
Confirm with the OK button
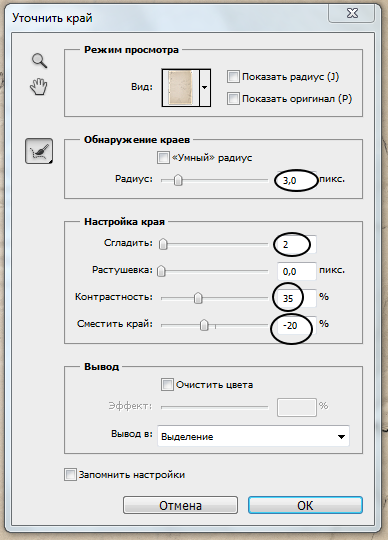(x=305, y=505)
